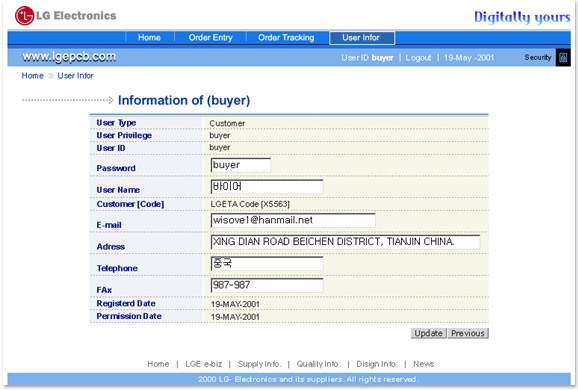Image resolution: width=578 pixels, height=390 pixels.
Task: Open the Quality Info. footer link
Action: tap(319, 364)
